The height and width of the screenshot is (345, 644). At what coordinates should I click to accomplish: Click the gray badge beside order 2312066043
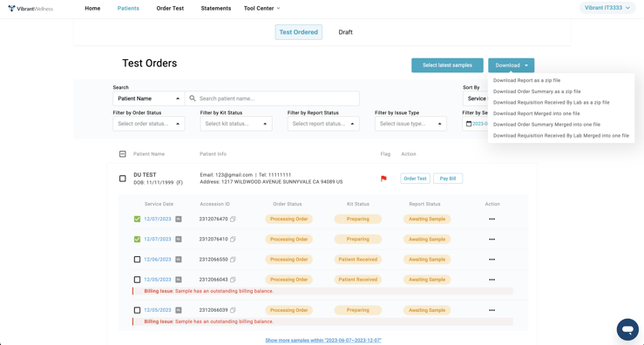point(179,280)
